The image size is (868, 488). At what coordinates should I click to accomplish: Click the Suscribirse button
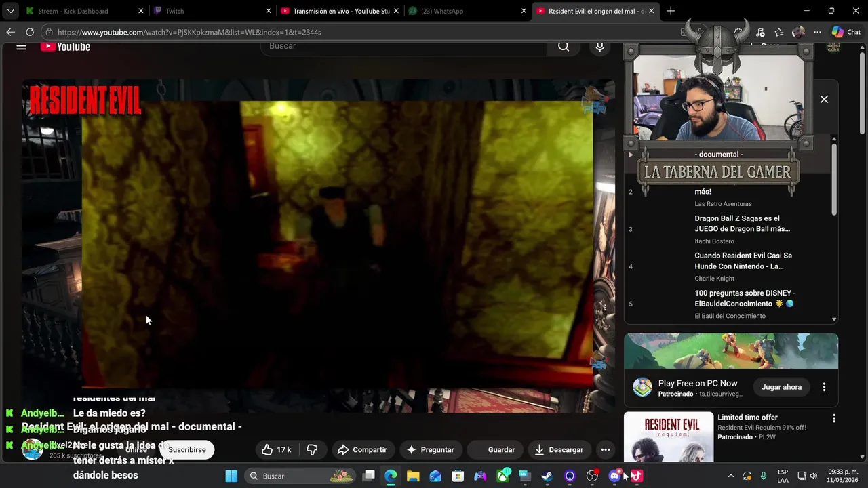(187, 449)
